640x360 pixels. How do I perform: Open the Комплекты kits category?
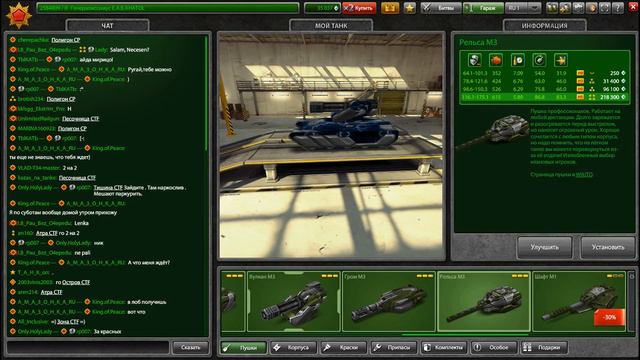(444, 347)
